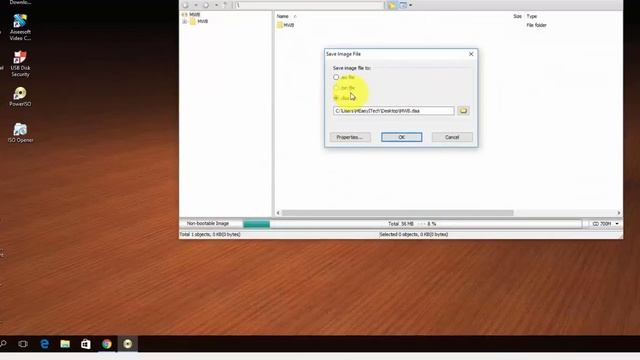Click the 'Total 1 objects' status text

(x=210, y=234)
